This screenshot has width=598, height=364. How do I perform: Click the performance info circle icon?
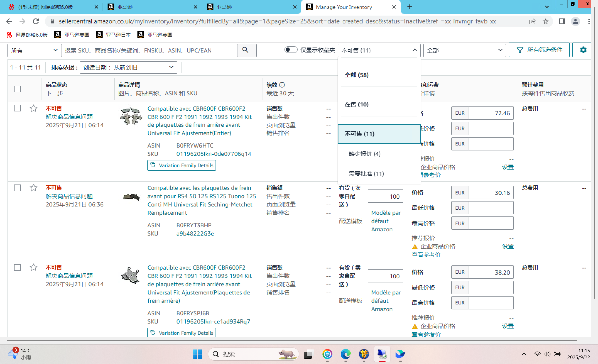point(282,85)
